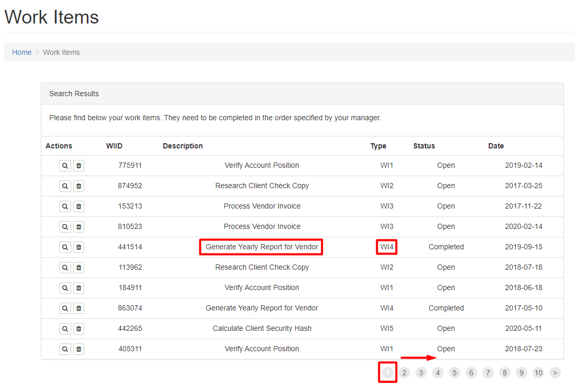View details of work item 113962
Image resolution: width=575 pixels, height=392 pixels.
pos(65,268)
